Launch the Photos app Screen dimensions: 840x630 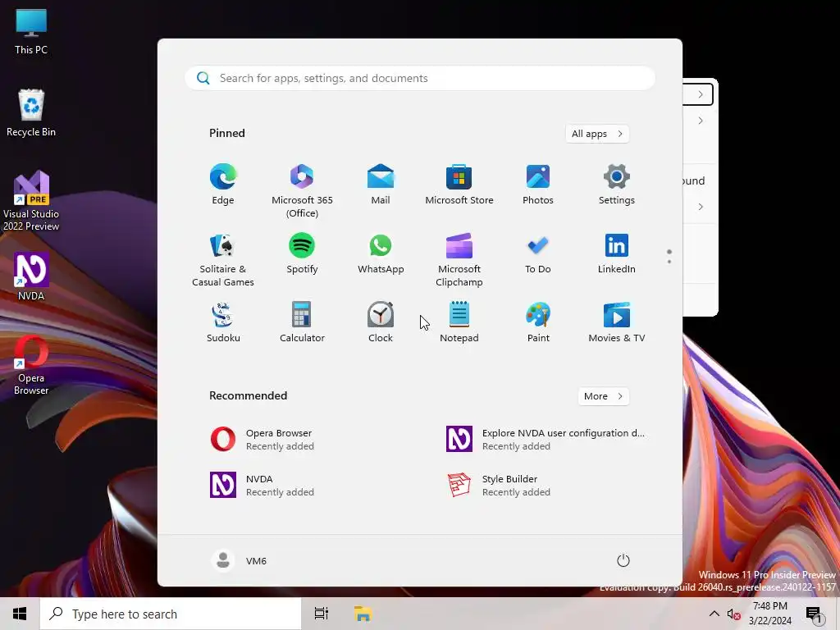pyautogui.click(x=538, y=185)
